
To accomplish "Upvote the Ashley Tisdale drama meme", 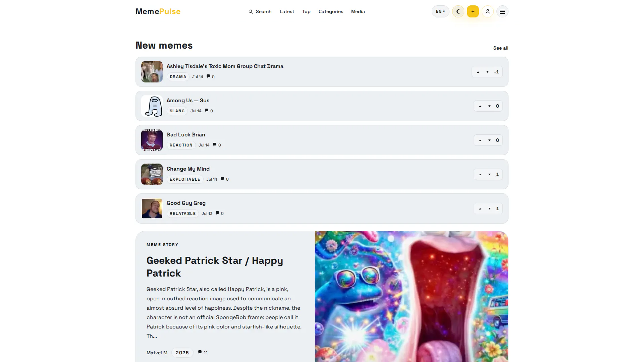I will click(x=478, y=72).
